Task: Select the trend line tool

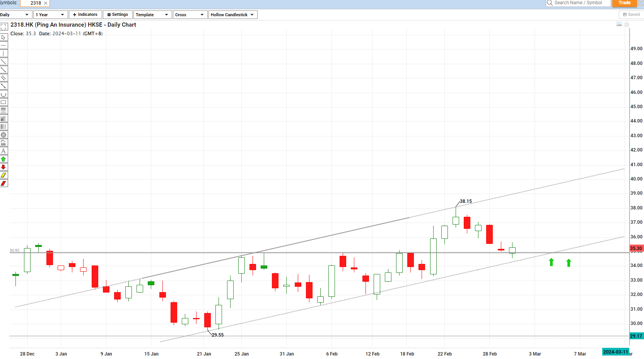Action: tap(4, 61)
